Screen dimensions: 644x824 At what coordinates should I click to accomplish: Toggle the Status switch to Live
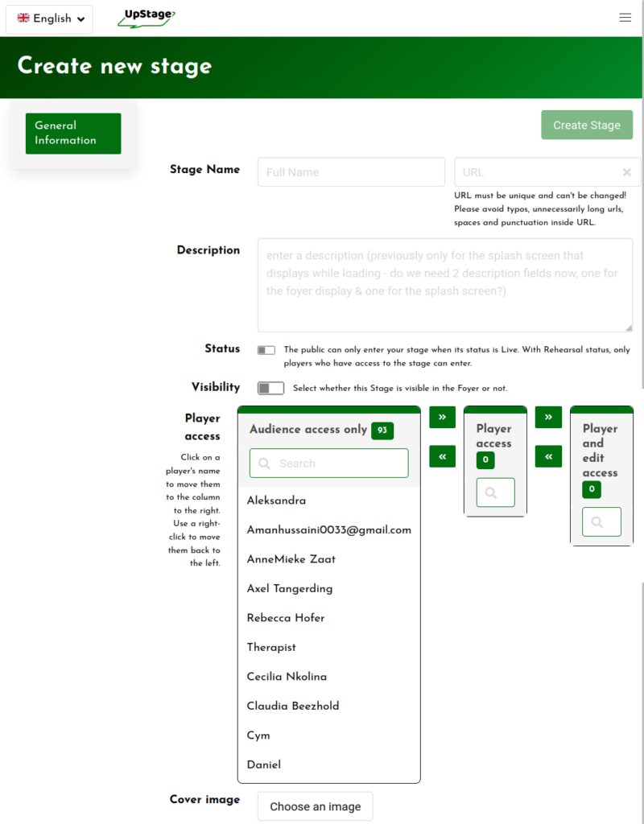pos(266,350)
